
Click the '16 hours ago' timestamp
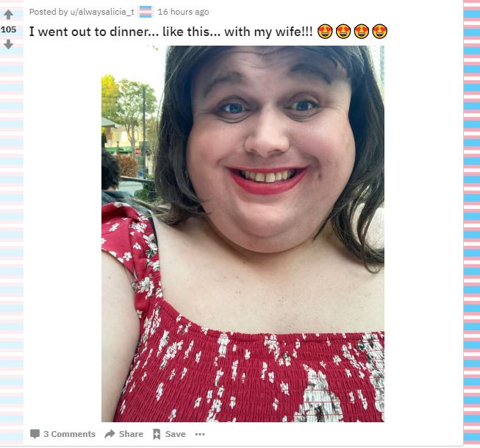183,12
